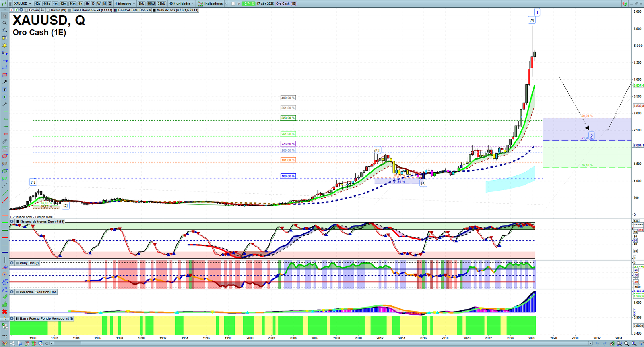The image size is (644, 347).
Task: Click the red X delete drawings icon
Action: [x=4, y=312]
